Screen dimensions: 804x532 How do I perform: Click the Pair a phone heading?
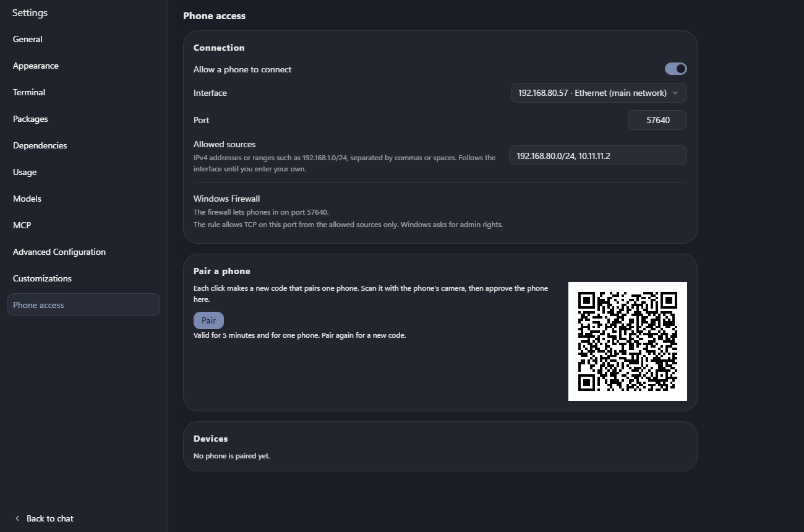click(x=221, y=271)
